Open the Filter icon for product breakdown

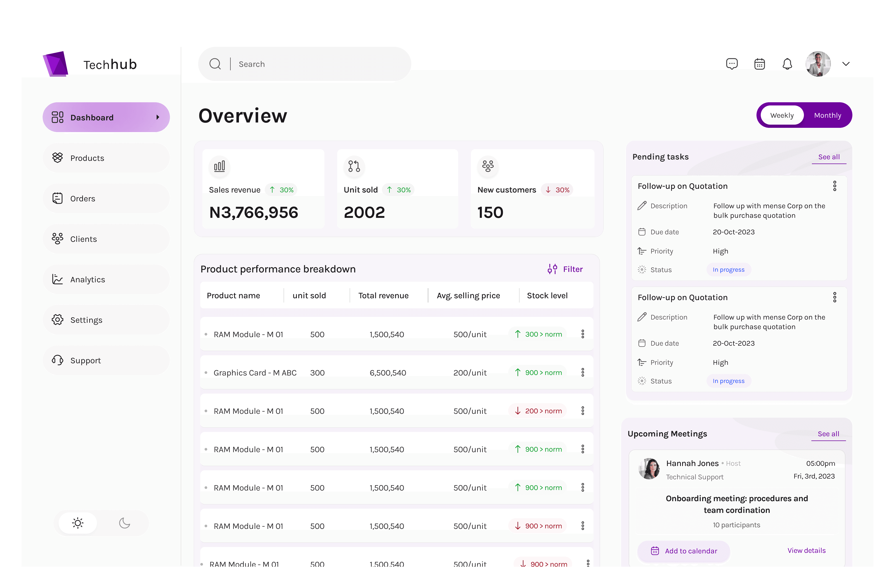point(552,269)
